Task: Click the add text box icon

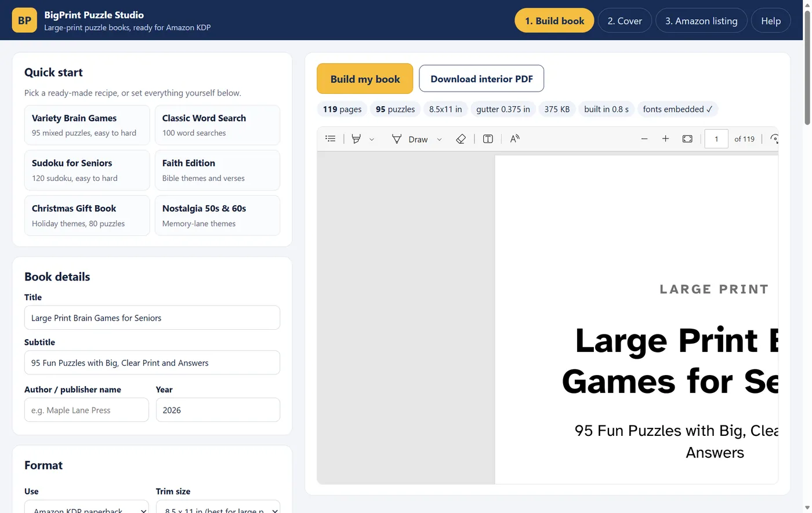Action: (488, 139)
